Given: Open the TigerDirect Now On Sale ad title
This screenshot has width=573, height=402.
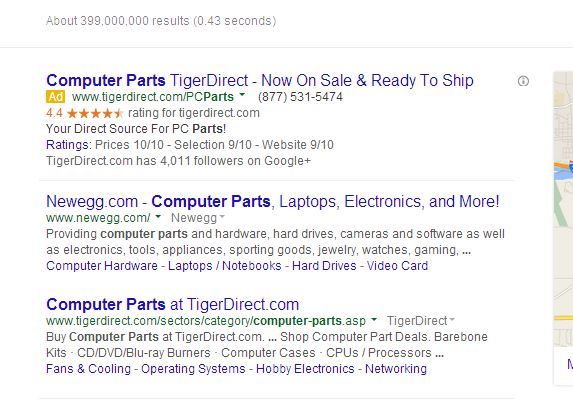Looking at the screenshot, I should [x=260, y=80].
